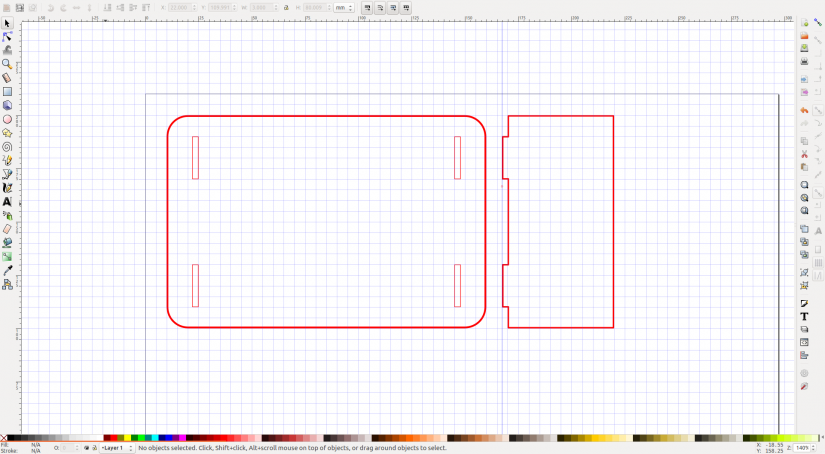This screenshot has width=825, height=454.
Task: Click the zoom percentage stepper
Action: (814, 448)
